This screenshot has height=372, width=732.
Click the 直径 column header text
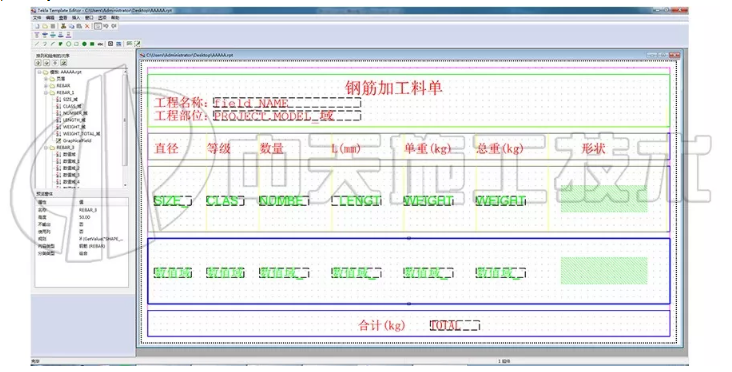[x=167, y=148]
